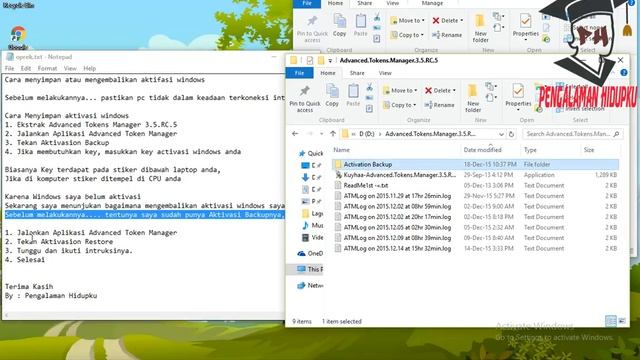The image size is (640, 360).
Task: Open Notepad Format menu
Action: [x=47, y=68]
